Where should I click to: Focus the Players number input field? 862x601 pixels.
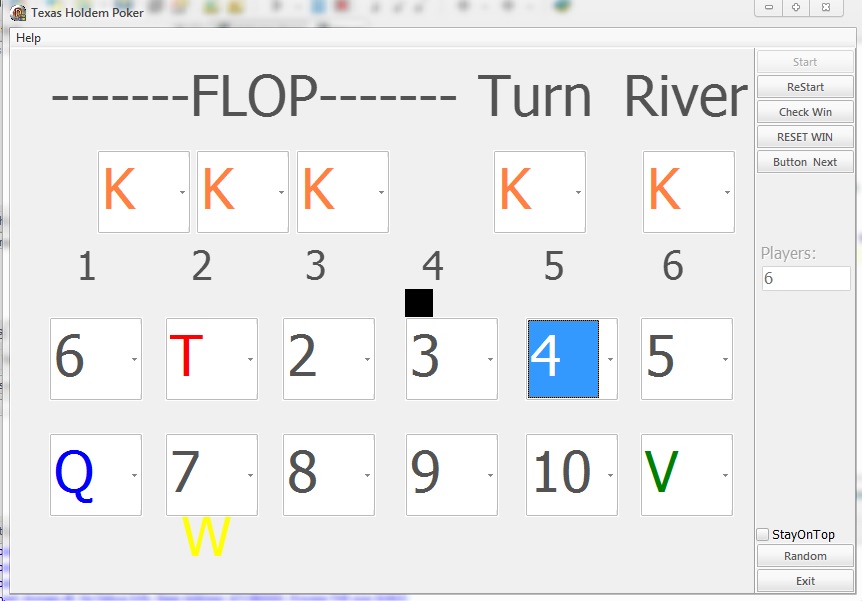[x=805, y=279]
